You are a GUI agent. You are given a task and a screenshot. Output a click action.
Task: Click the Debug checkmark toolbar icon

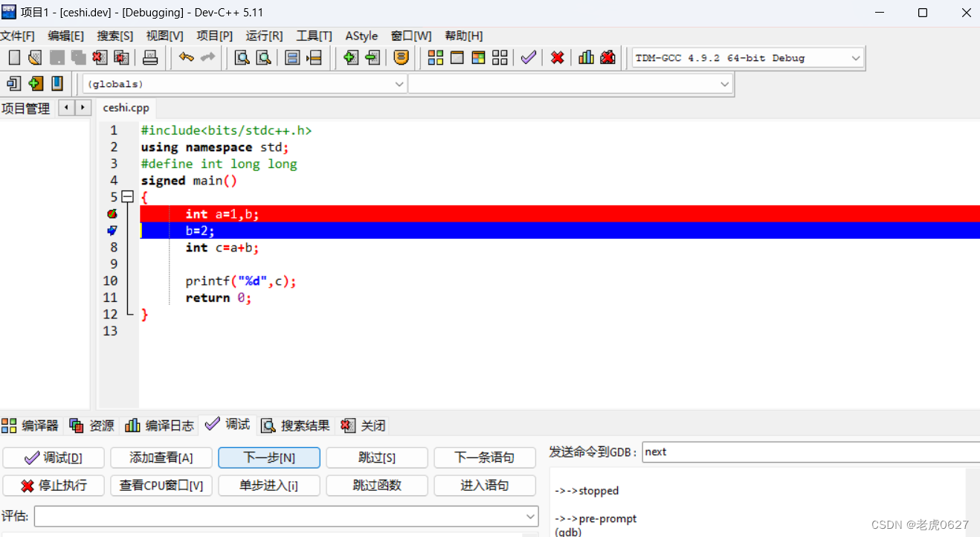(x=529, y=57)
